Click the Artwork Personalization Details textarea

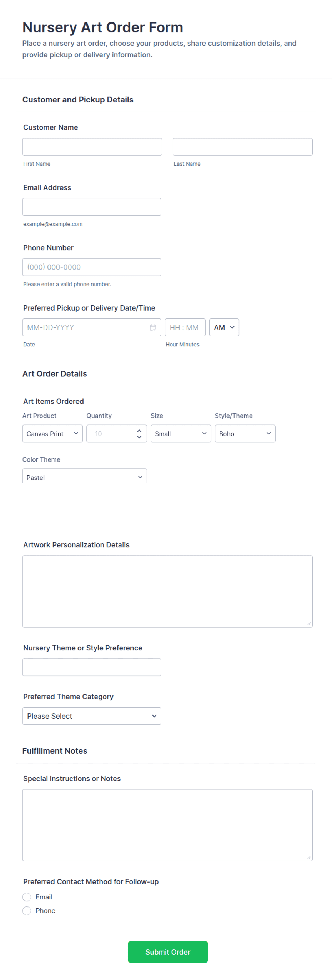(x=167, y=591)
